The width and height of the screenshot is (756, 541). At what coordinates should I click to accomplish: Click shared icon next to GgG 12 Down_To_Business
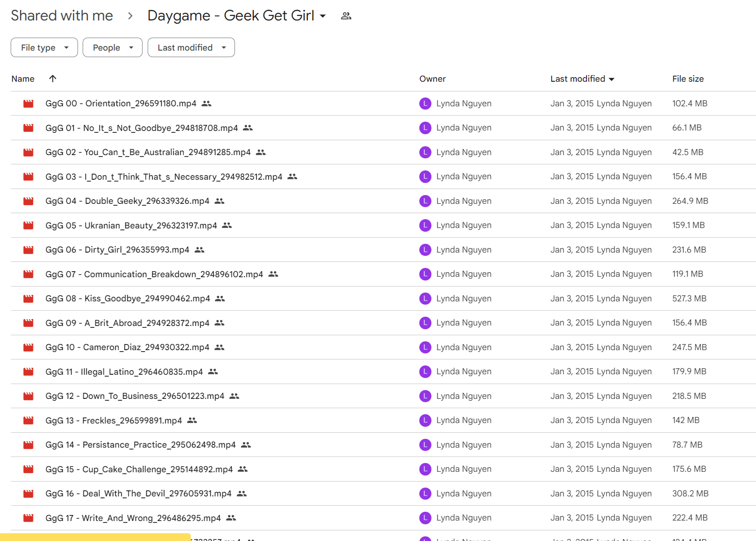coord(235,396)
